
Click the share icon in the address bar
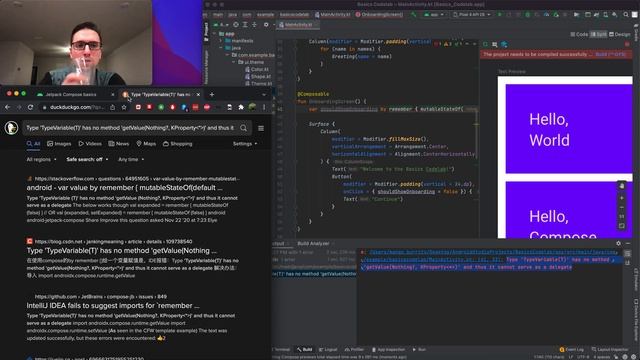pos(113,107)
